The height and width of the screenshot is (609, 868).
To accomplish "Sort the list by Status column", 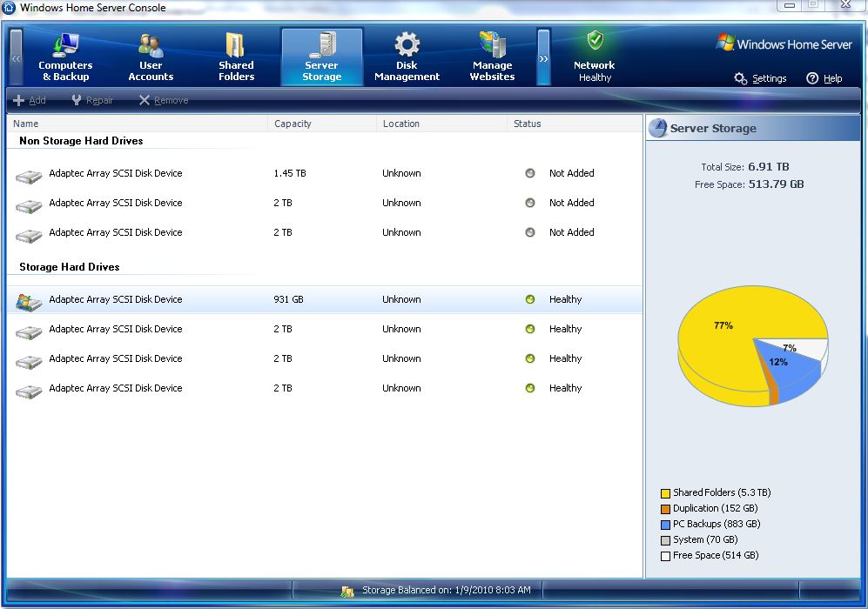I will point(527,124).
